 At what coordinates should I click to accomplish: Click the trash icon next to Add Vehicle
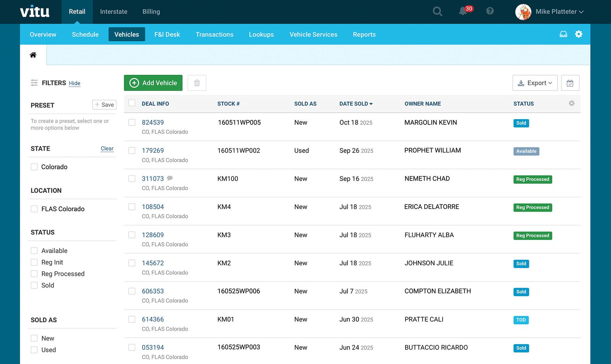tap(197, 83)
